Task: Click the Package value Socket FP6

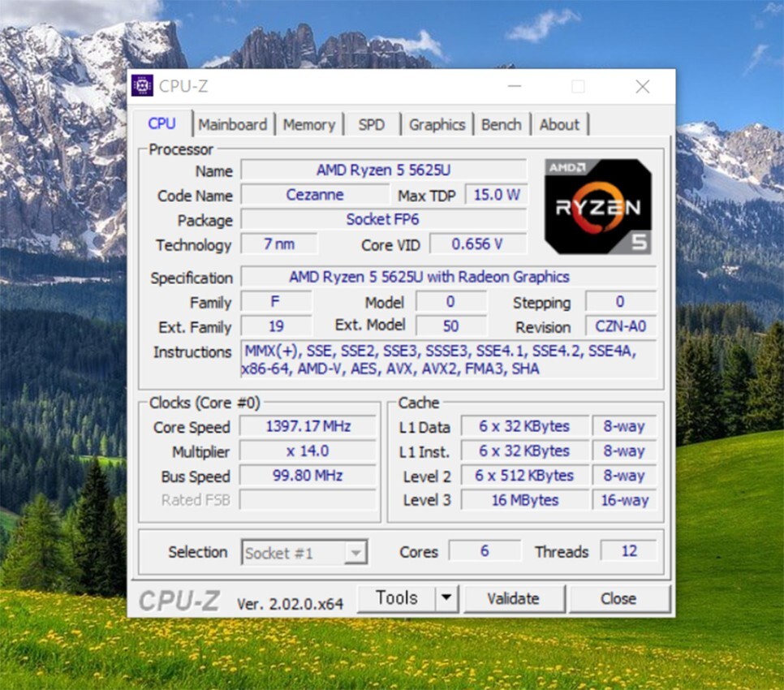Action: (384, 219)
